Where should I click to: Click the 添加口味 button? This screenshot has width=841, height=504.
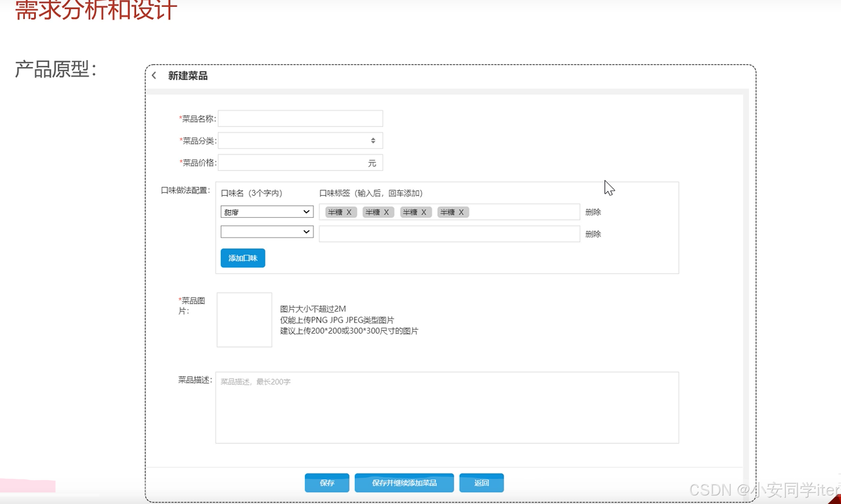[243, 258]
